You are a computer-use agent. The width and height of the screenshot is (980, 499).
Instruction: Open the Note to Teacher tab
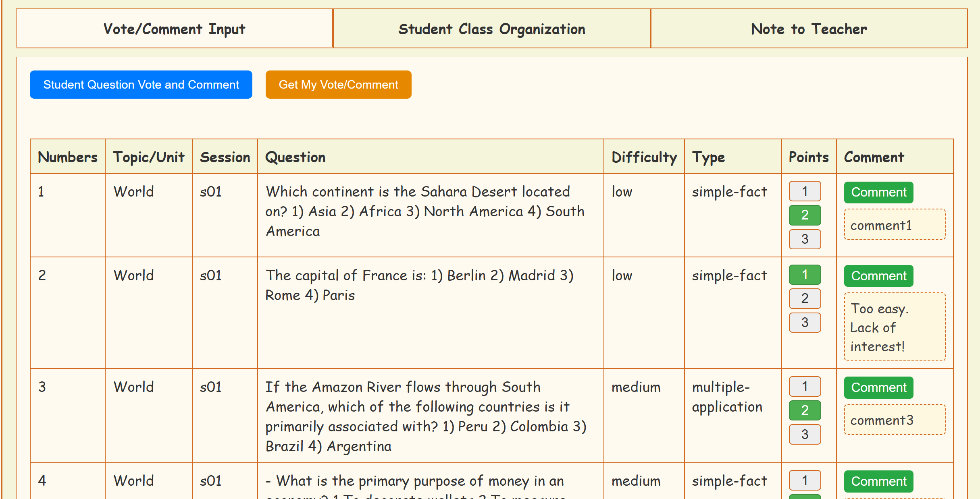tap(809, 29)
